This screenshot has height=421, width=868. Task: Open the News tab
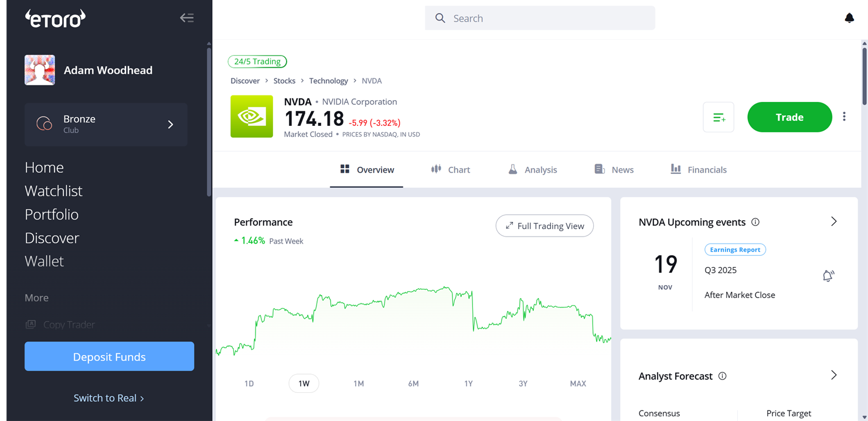point(614,170)
